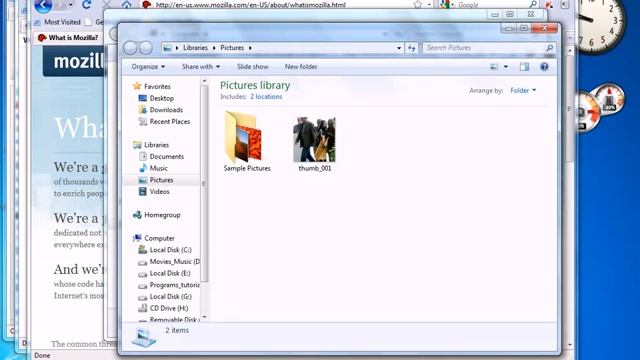Open the view options dropdown arrow
Image resolution: width=640 pixels, height=360 pixels.
tap(506, 67)
